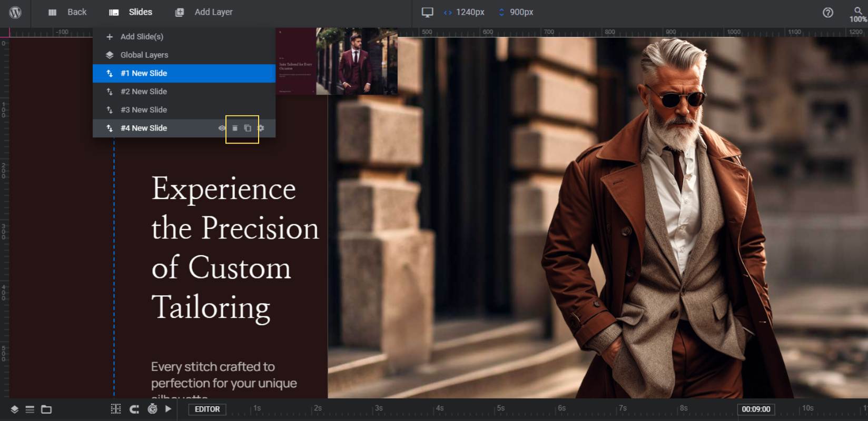Click the 00:09:00 timeline end marker
This screenshot has height=421, width=868.
tap(756, 409)
